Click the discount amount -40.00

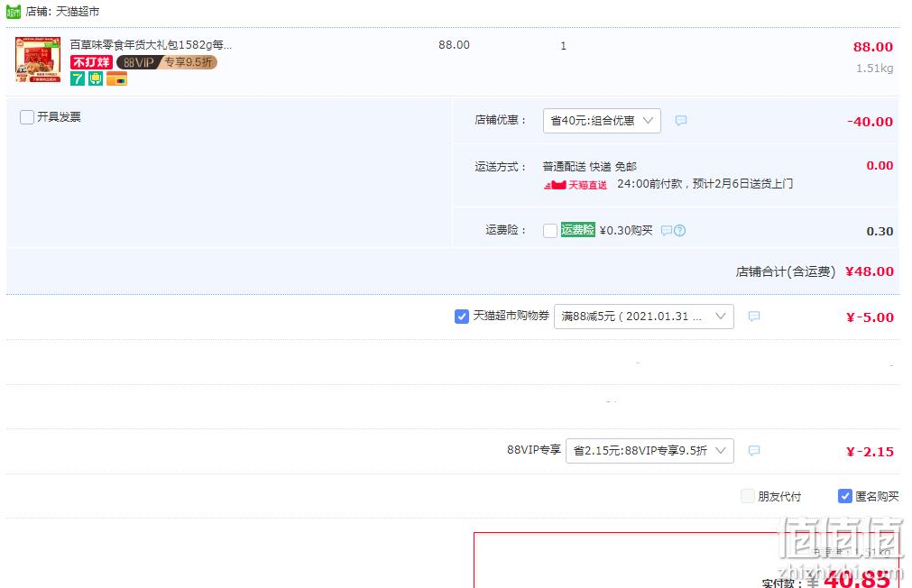coord(871,122)
